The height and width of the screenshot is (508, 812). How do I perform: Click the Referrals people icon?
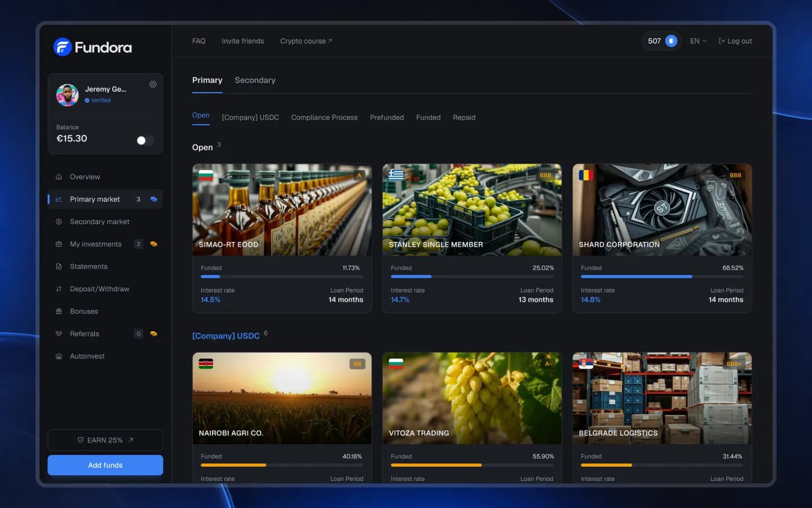(59, 334)
